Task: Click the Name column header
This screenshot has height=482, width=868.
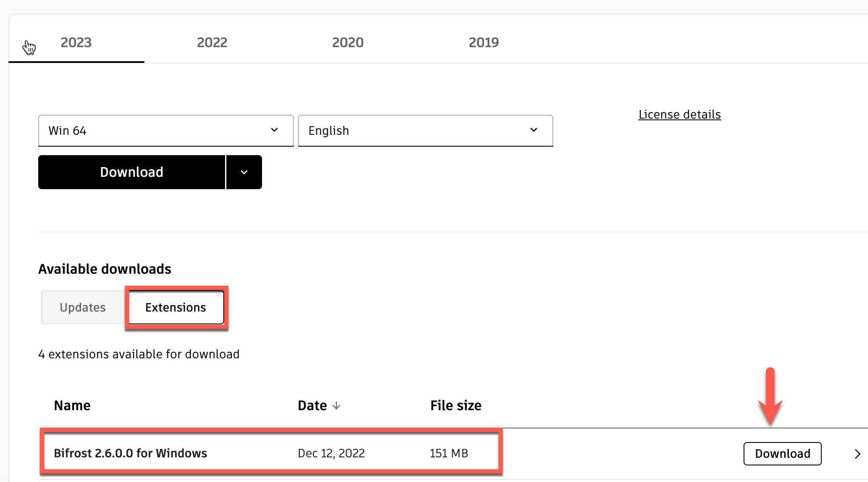Action: pos(72,405)
